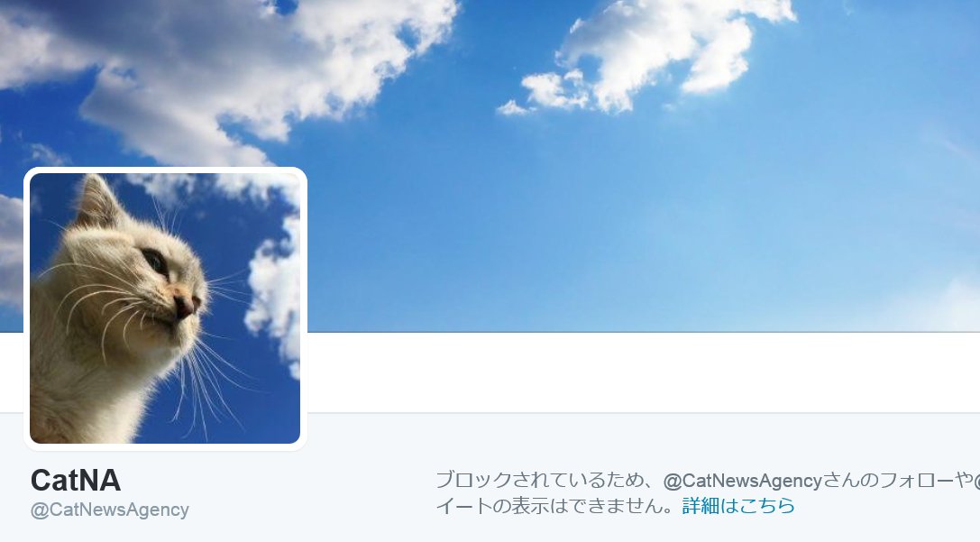Click the white rounded border of avatar
Viewport: 980px width, 542px height.
pyautogui.click(x=165, y=170)
